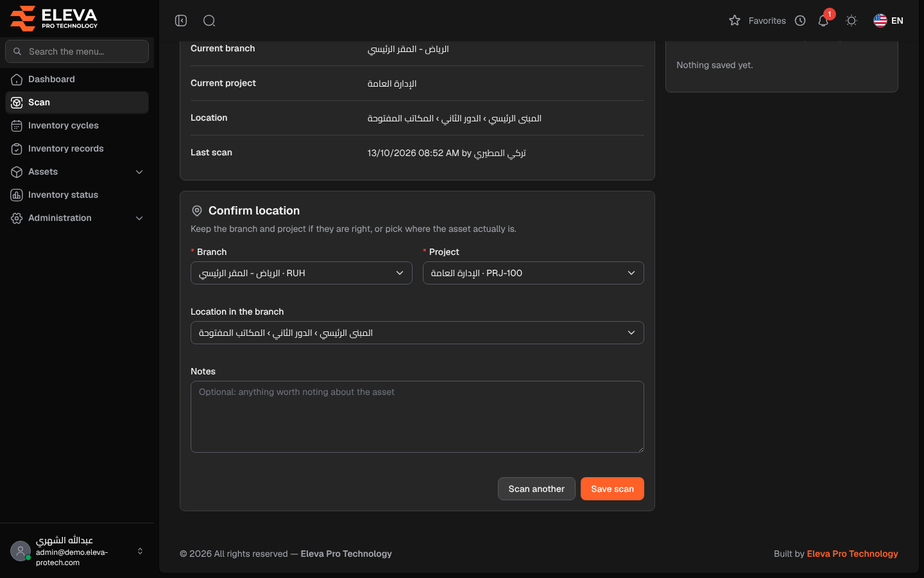
Task: Expand the Administration submenu chevron
Action: click(139, 218)
